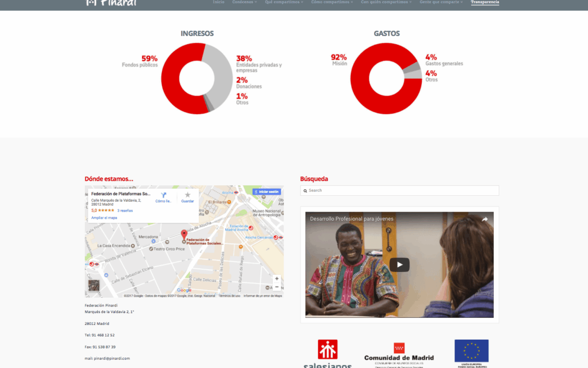Viewport: 588px width, 368px height.
Task: Click the 'Cómo llegar' directions icon
Action: (x=163, y=195)
